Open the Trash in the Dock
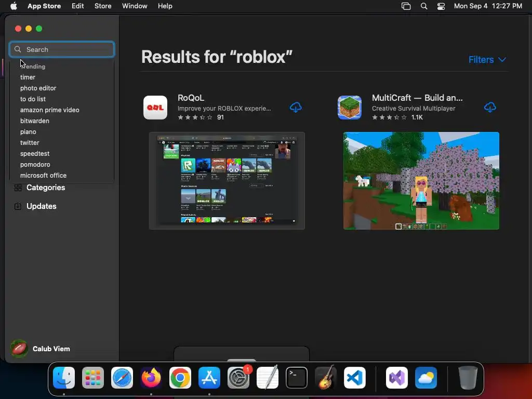 pos(468,378)
